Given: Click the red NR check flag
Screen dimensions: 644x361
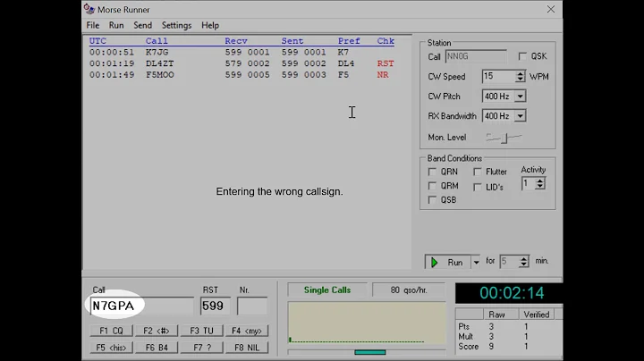Looking at the screenshot, I should click(x=383, y=75).
